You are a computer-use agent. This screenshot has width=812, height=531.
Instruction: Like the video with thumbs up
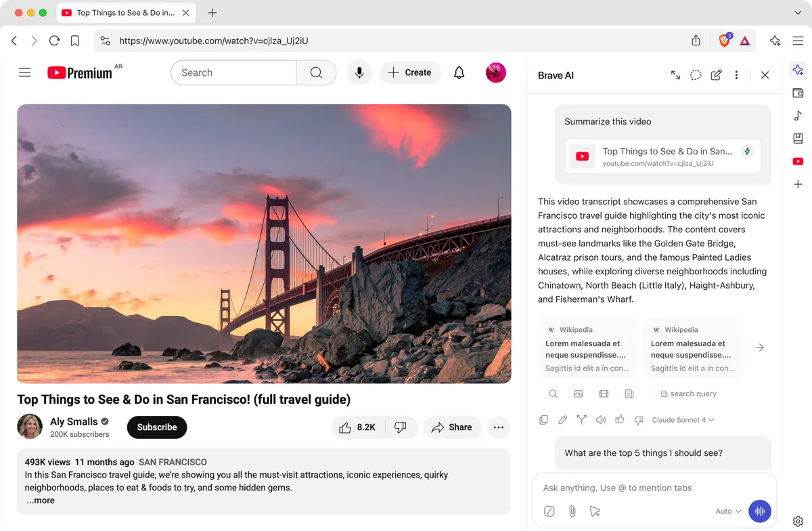(358, 427)
